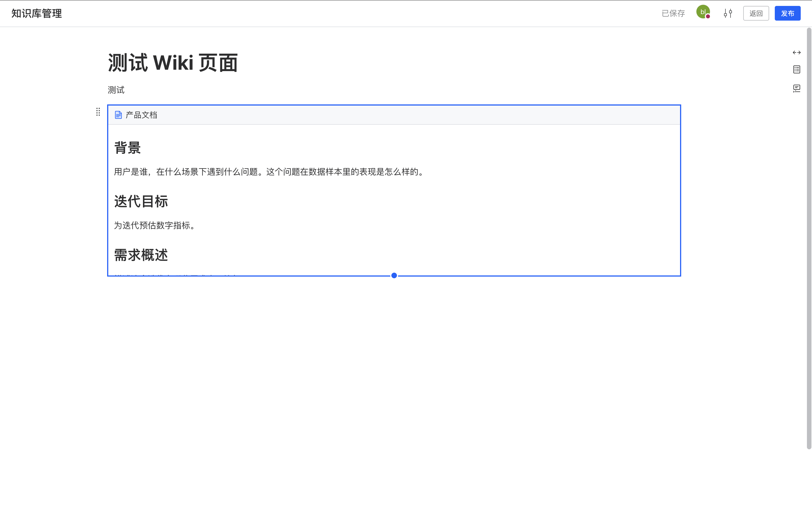Toggle full-width layout arrows icon
812x508 pixels.
[796, 52]
